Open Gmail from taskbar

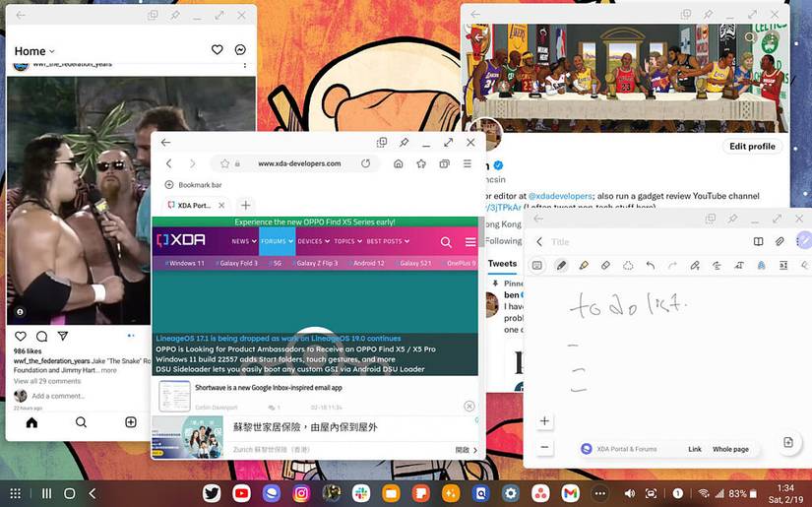point(570,493)
